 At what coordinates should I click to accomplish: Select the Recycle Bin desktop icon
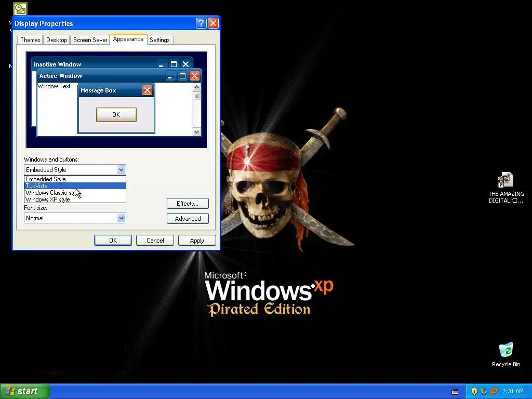point(506,354)
